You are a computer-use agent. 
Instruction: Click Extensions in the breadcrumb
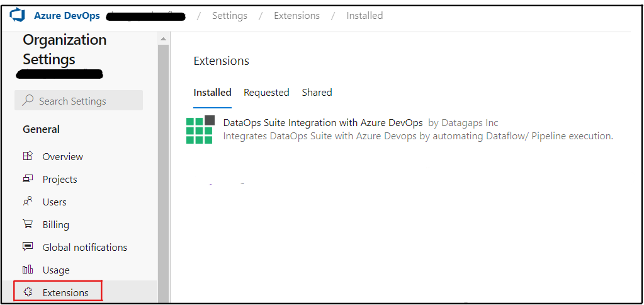tap(297, 16)
